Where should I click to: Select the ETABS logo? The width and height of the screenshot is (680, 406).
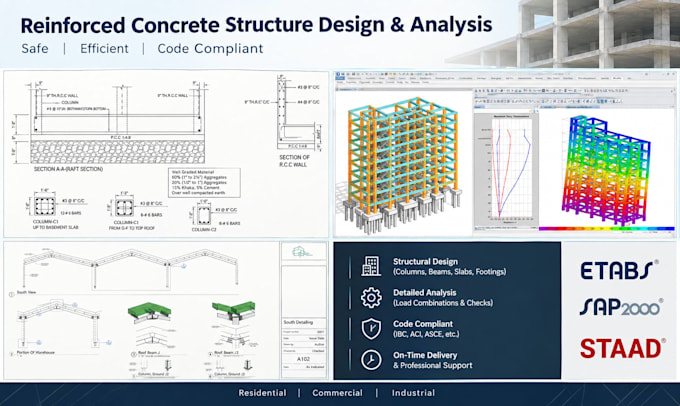[619, 270]
